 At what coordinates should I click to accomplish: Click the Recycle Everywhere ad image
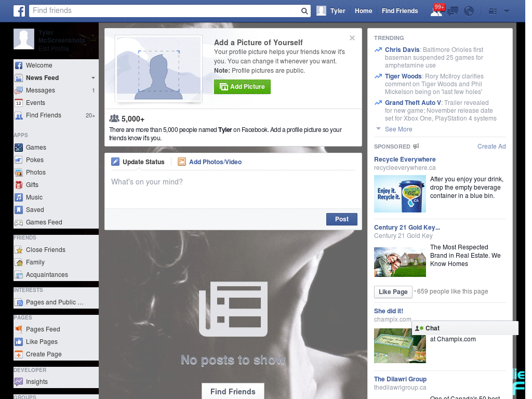[x=400, y=194]
